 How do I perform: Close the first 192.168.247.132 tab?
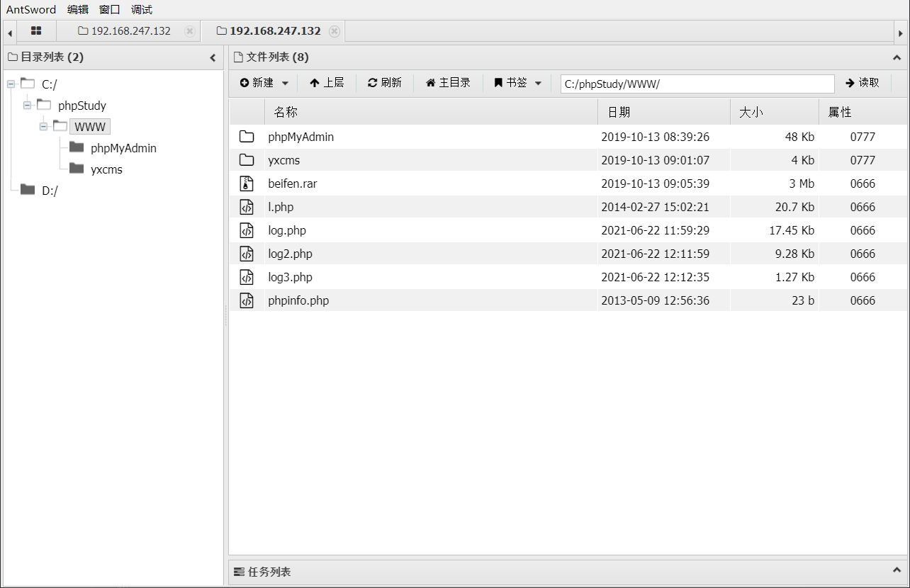click(x=189, y=31)
